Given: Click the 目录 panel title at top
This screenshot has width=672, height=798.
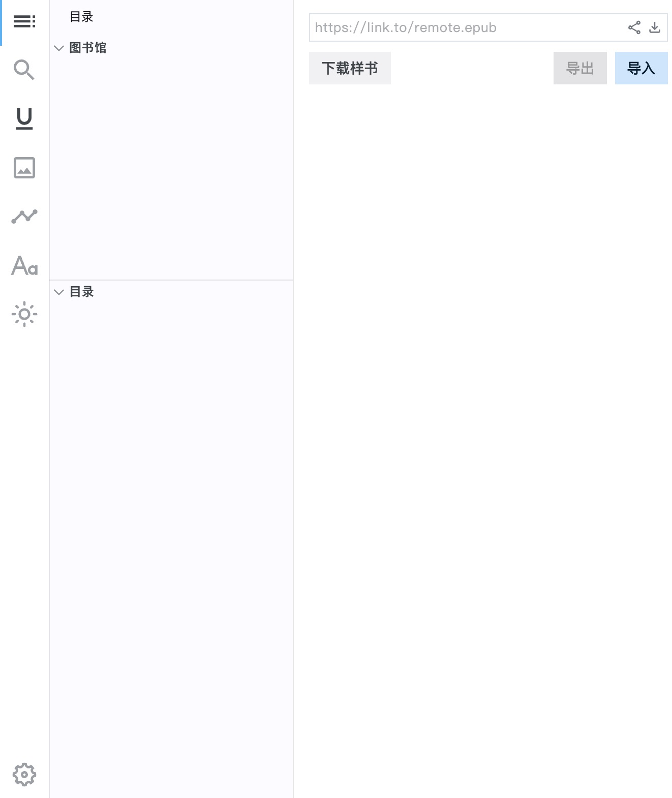Looking at the screenshot, I should (81, 17).
